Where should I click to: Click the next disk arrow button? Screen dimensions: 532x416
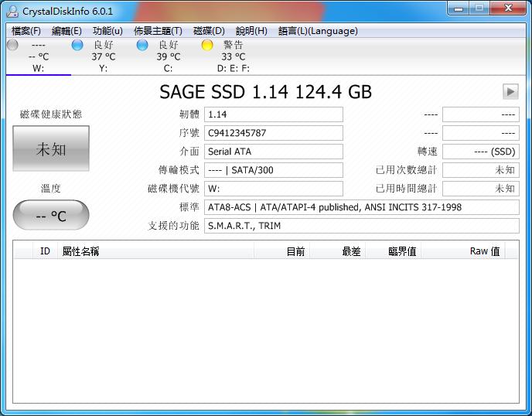point(510,91)
